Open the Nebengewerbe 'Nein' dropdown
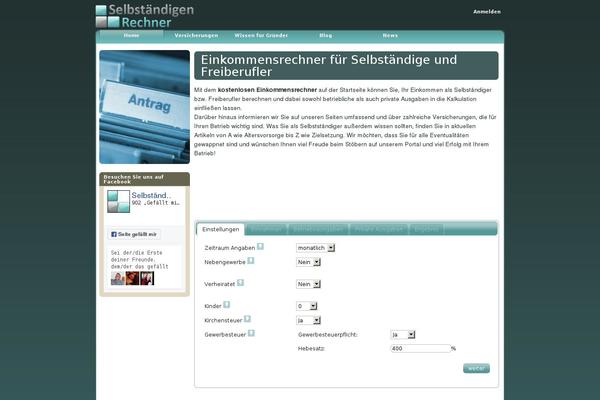Viewport: 600px width, 400px height. (308, 262)
